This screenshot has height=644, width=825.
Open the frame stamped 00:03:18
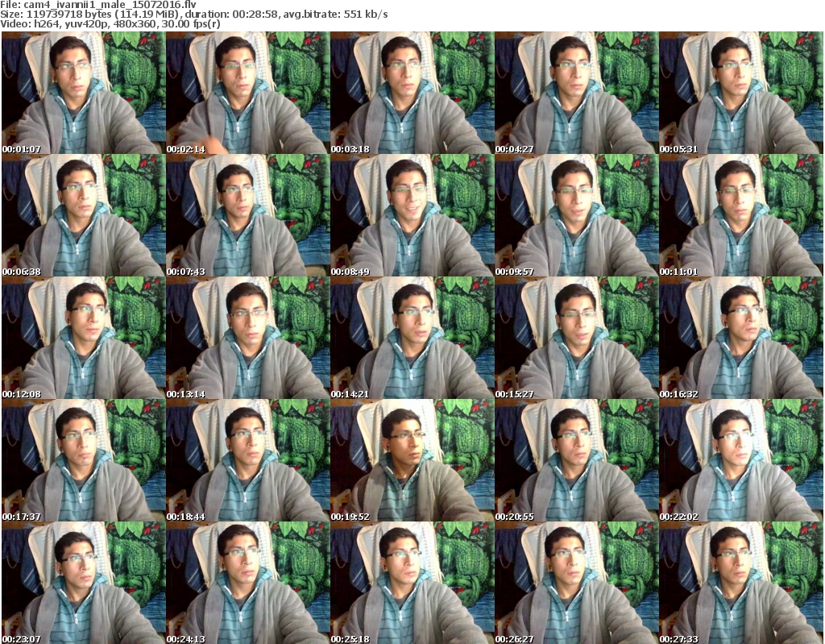[x=412, y=93]
